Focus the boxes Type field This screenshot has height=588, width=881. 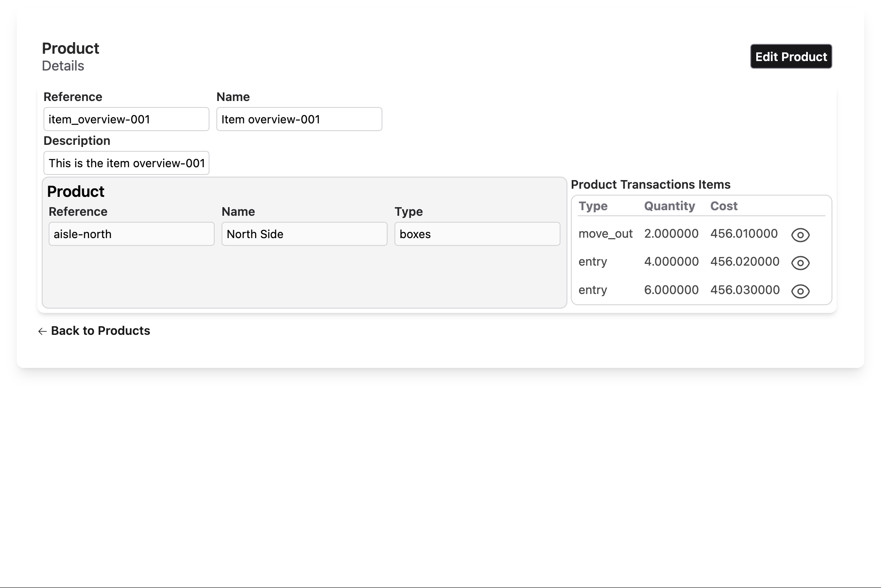(x=477, y=234)
